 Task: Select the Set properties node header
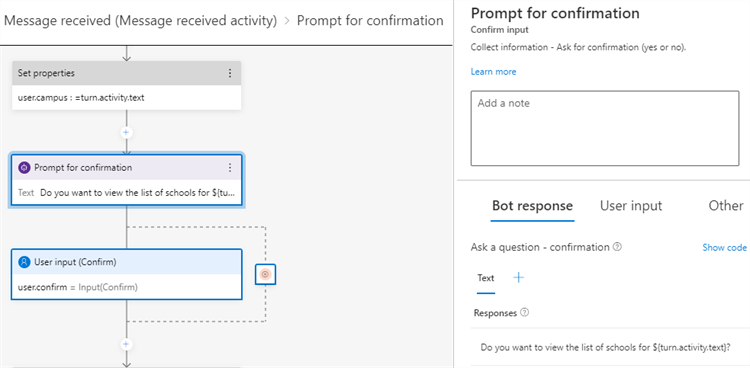[126, 73]
